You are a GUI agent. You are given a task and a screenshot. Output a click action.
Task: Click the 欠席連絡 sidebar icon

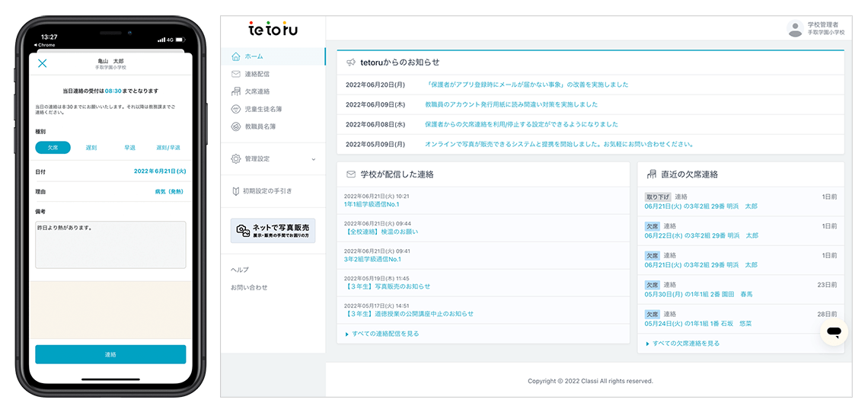coord(236,91)
